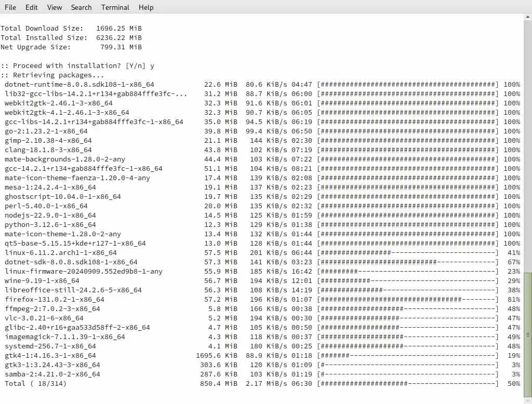Click package name systemd-256.7-1-x86_64
Viewport: 532px width, 404px height.
click(50, 346)
